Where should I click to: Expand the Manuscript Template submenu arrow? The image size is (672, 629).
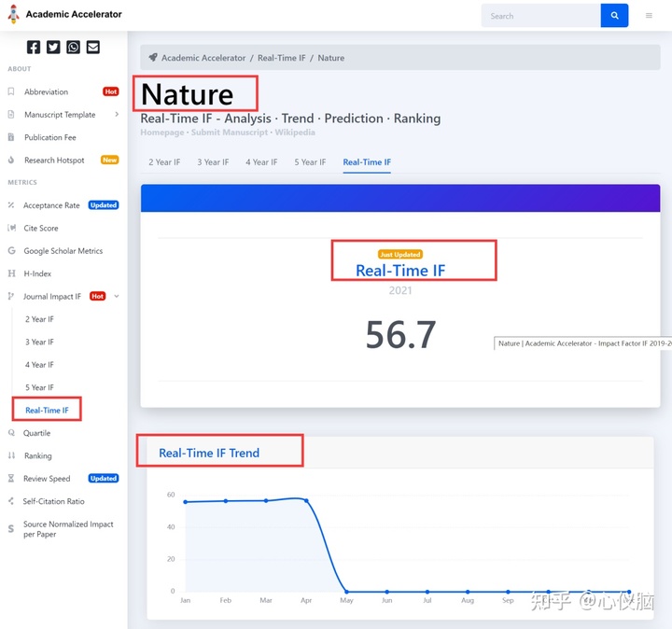pos(117,115)
